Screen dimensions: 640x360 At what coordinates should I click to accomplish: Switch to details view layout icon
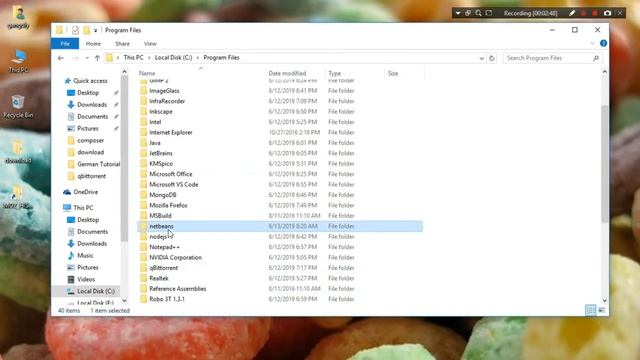590,311
